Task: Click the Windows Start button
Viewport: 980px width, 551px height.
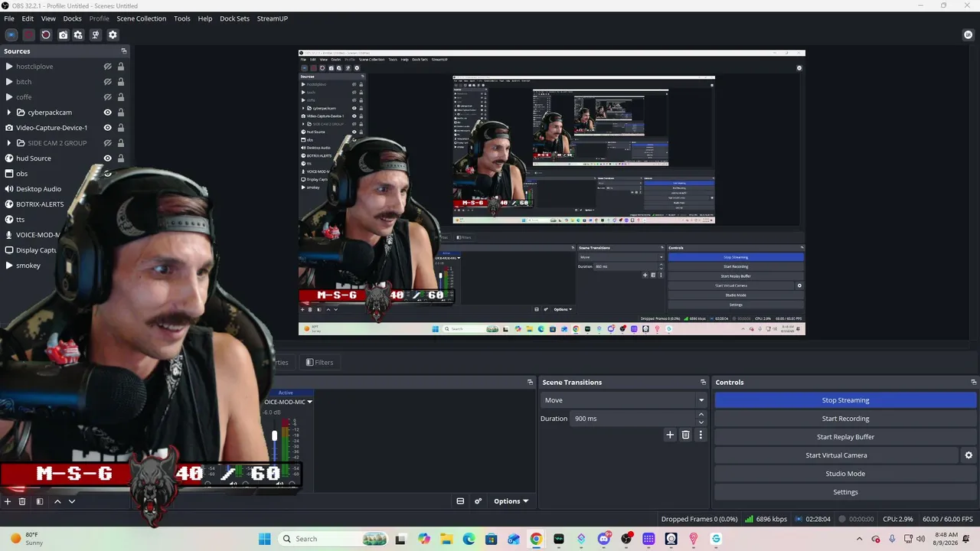Action: [x=264, y=539]
